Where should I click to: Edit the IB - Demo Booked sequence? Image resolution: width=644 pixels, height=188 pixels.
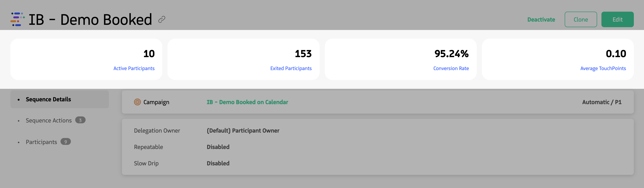click(x=617, y=19)
